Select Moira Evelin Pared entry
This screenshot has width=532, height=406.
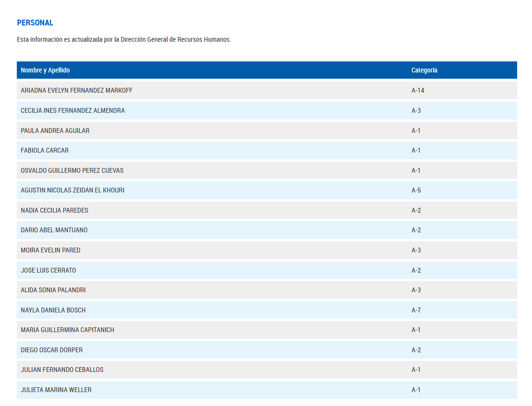tap(50, 250)
